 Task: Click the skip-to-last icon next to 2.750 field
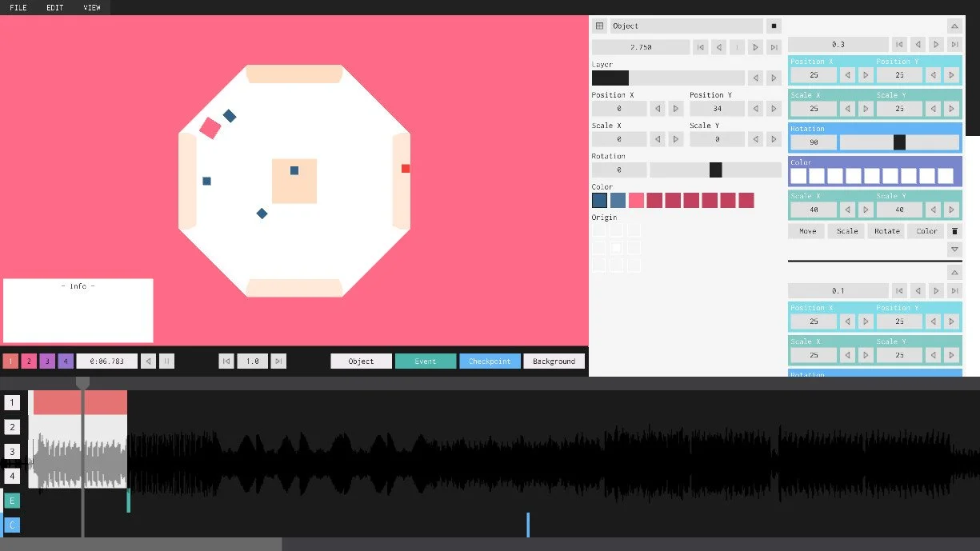coord(774,47)
